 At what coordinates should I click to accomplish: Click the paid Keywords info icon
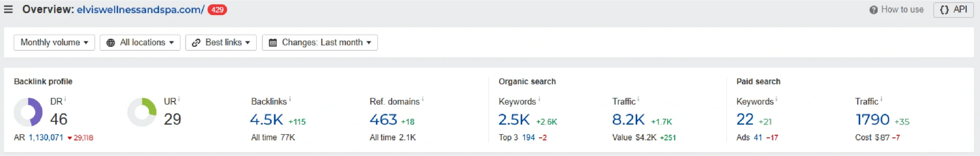click(776, 99)
